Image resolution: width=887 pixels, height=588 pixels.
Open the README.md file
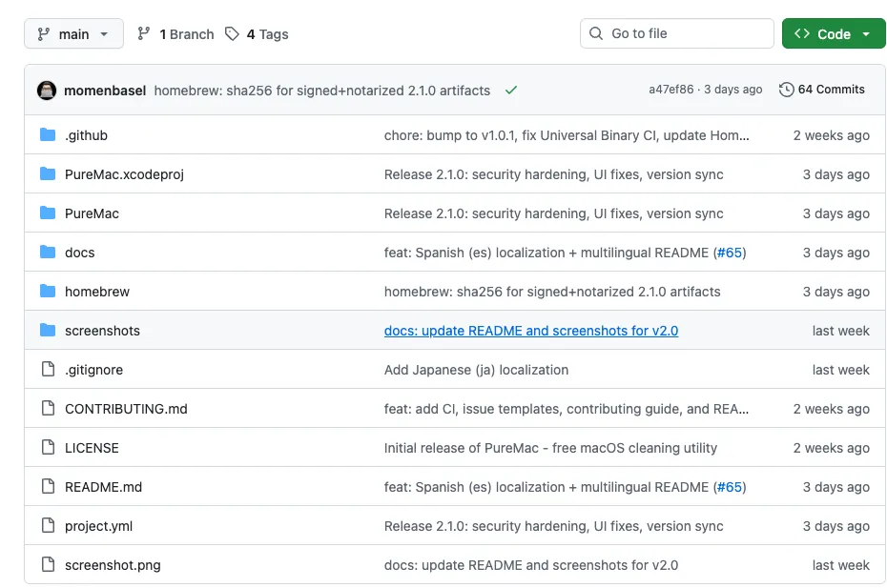click(x=103, y=487)
